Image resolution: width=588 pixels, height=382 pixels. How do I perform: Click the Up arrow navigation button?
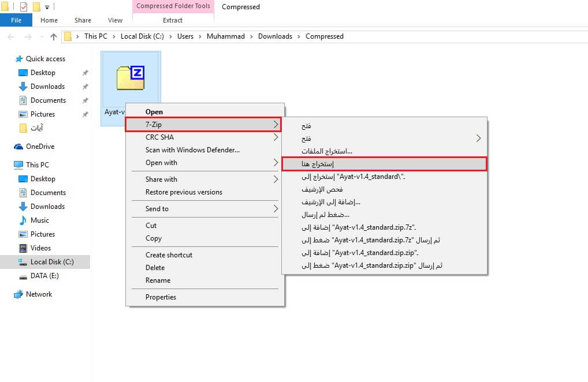(x=54, y=37)
